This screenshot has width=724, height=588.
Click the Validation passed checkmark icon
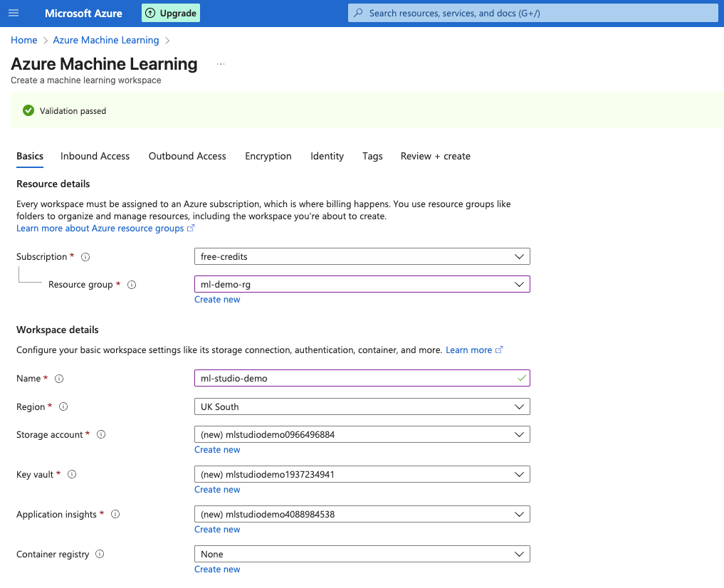coord(28,110)
